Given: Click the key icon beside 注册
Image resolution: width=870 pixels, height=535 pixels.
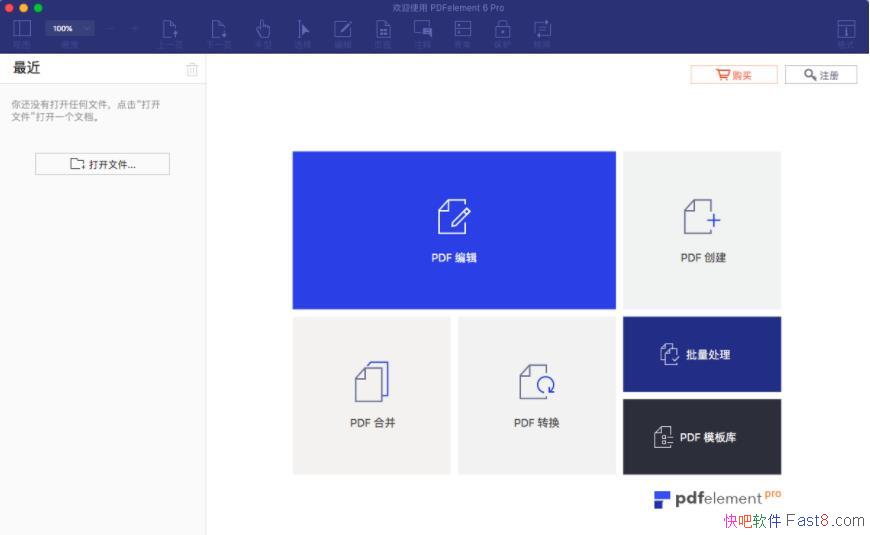Looking at the screenshot, I should click(810, 74).
